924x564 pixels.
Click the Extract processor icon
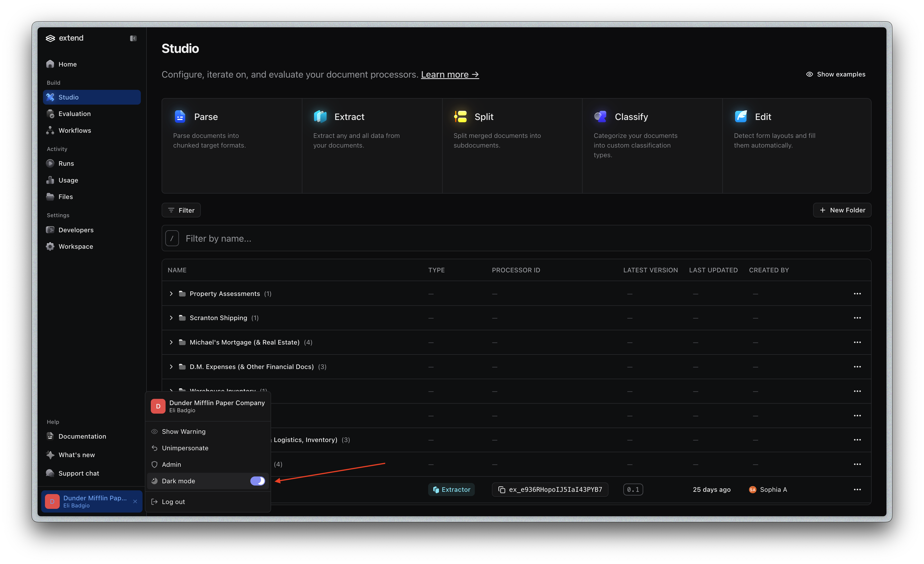pyautogui.click(x=320, y=117)
